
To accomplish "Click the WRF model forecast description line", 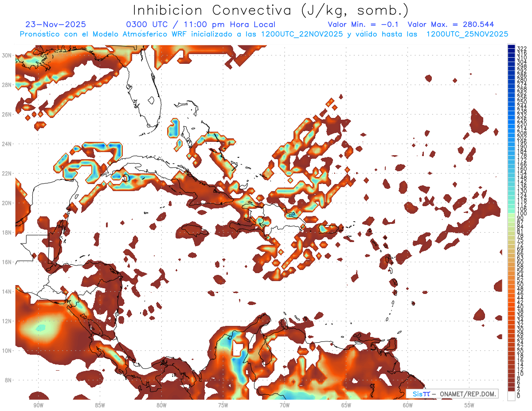I will (x=264, y=34).
